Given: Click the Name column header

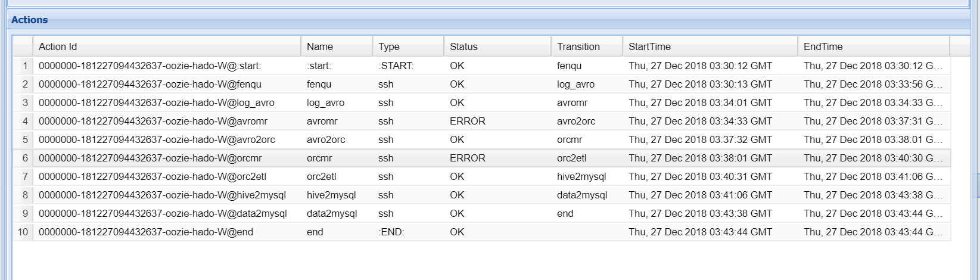Looking at the screenshot, I should (x=320, y=46).
